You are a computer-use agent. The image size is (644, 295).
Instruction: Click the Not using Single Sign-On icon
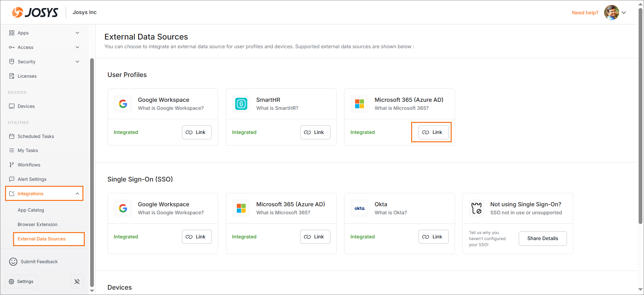click(476, 208)
